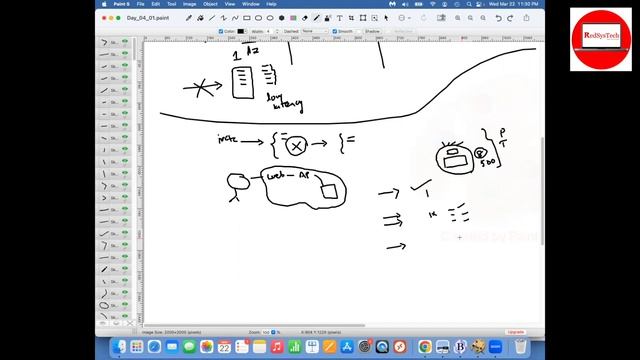Select the filled Polygon tool

click(282, 18)
